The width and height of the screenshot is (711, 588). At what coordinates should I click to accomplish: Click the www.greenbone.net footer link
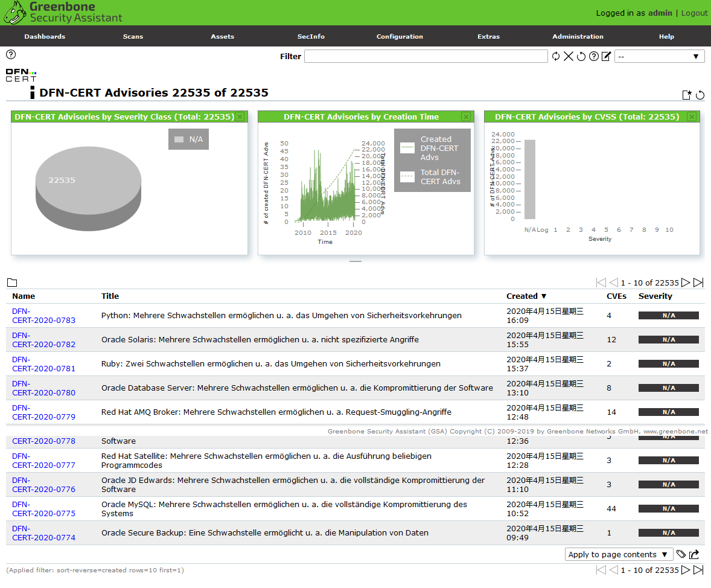pos(675,431)
